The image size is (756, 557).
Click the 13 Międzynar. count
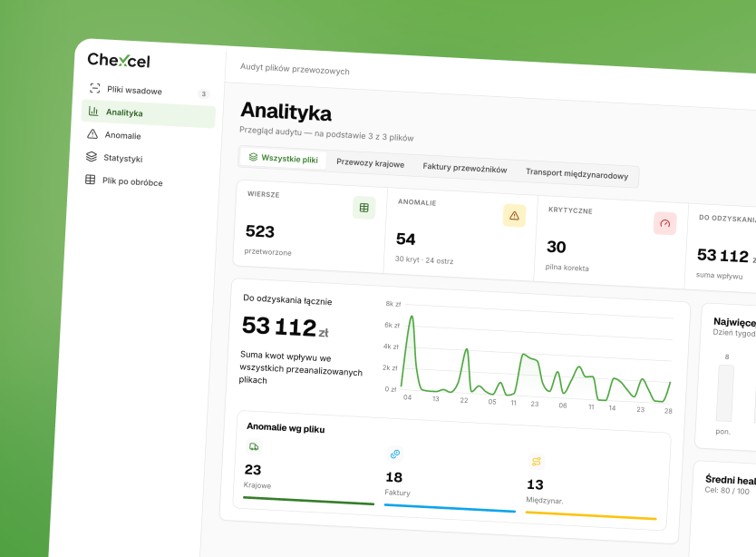tap(535, 484)
